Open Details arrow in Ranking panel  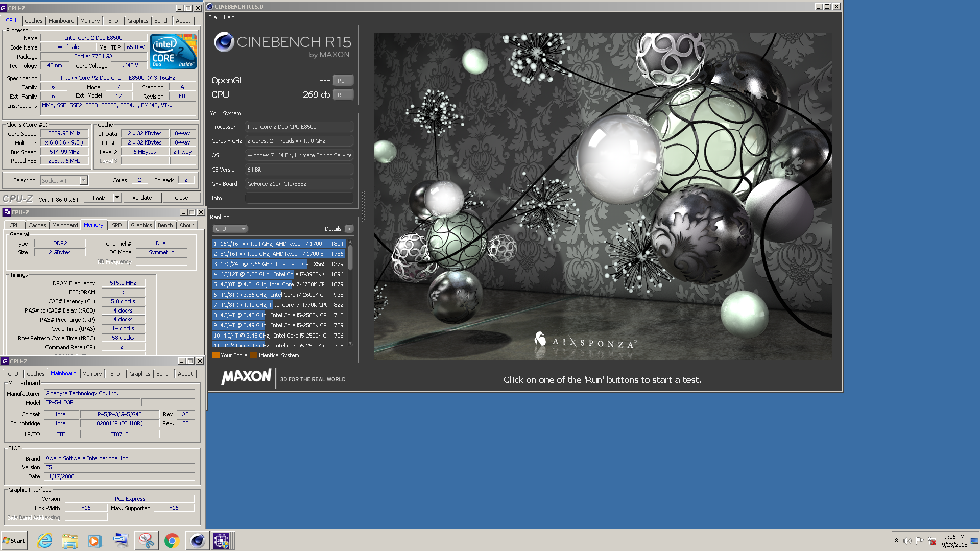[x=349, y=229]
